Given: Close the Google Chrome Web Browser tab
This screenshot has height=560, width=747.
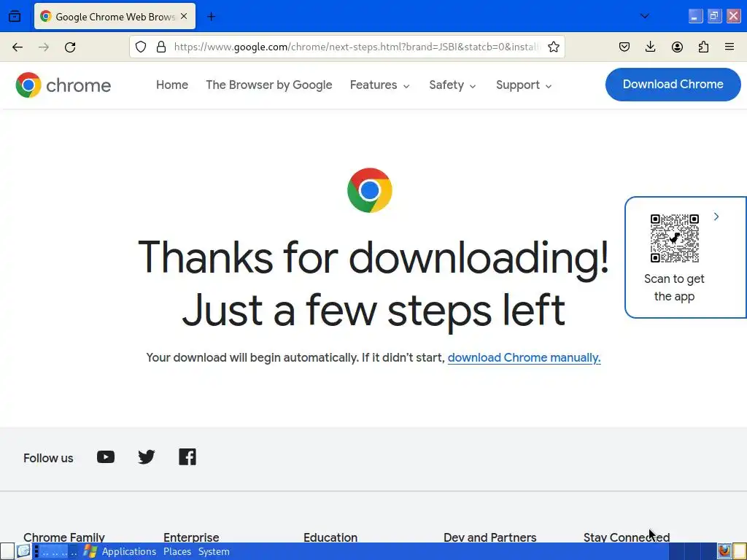Looking at the screenshot, I should (184, 16).
